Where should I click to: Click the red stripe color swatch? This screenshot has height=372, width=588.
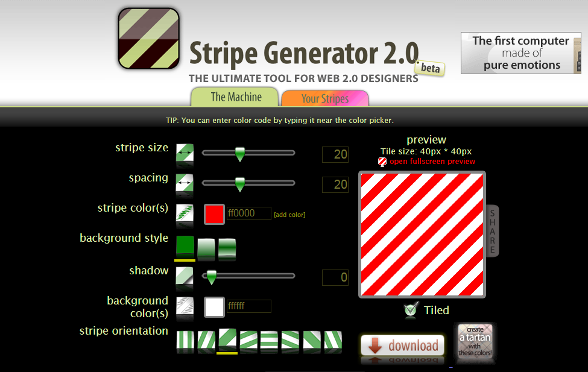[x=214, y=214]
